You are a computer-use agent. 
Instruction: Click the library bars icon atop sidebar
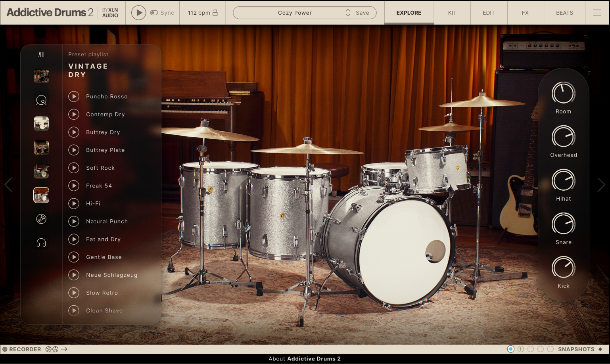click(x=41, y=54)
